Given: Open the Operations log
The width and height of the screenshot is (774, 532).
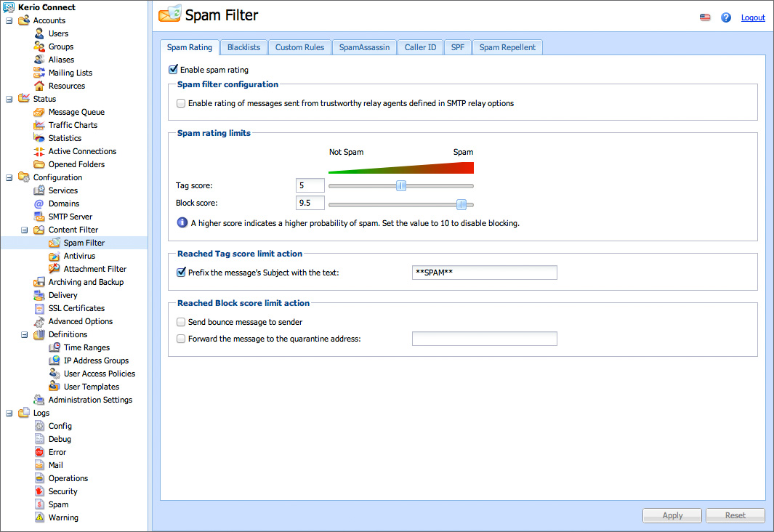Looking at the screenshot, I should point(68,478).
